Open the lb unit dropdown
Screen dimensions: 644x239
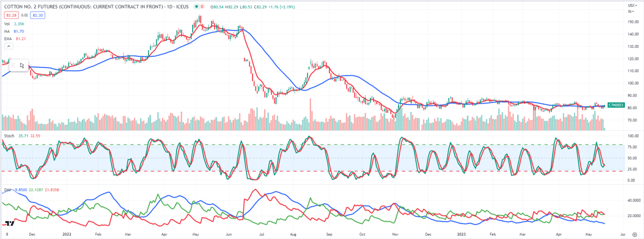(630, 11)
